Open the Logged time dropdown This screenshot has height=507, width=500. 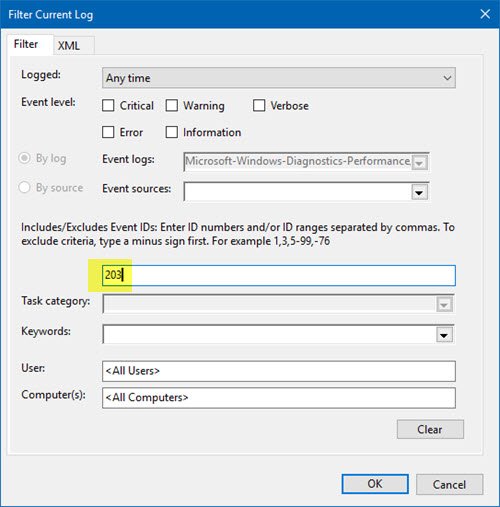279,78
